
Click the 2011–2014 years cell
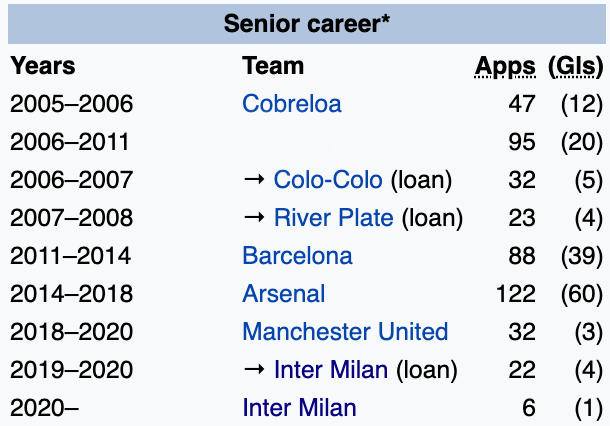tap(70, 256)
